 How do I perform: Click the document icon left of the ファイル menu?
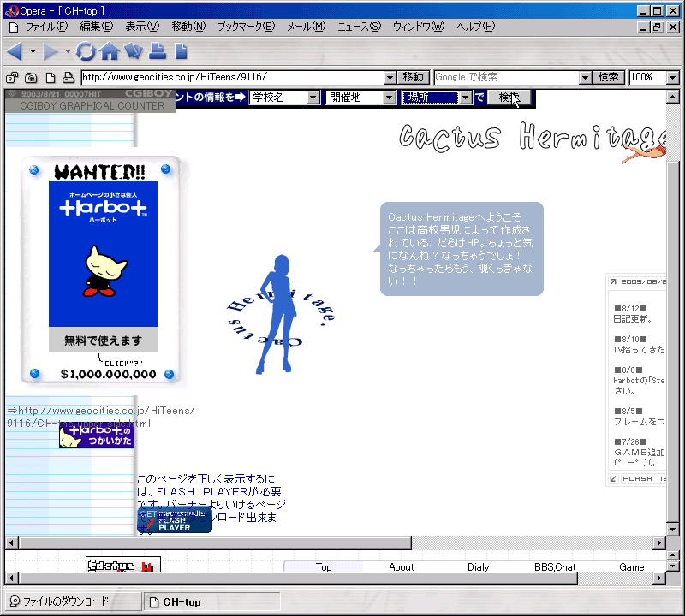pos(14,27)
